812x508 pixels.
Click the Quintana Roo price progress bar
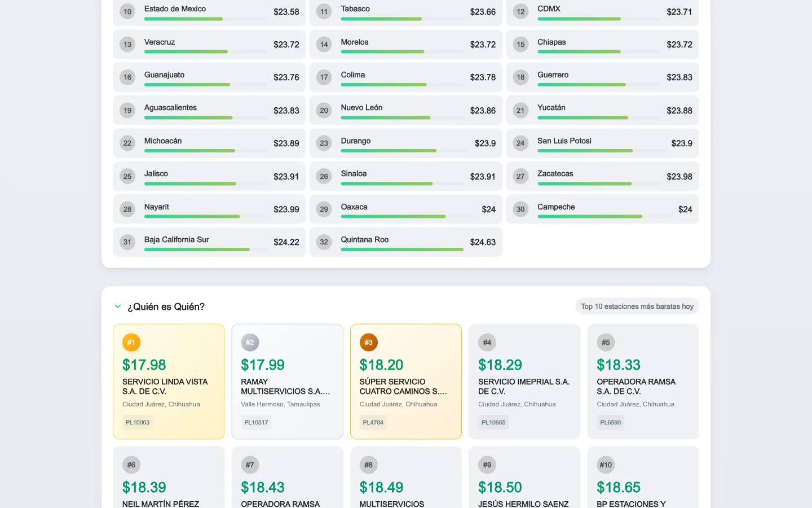coord(402,249)
